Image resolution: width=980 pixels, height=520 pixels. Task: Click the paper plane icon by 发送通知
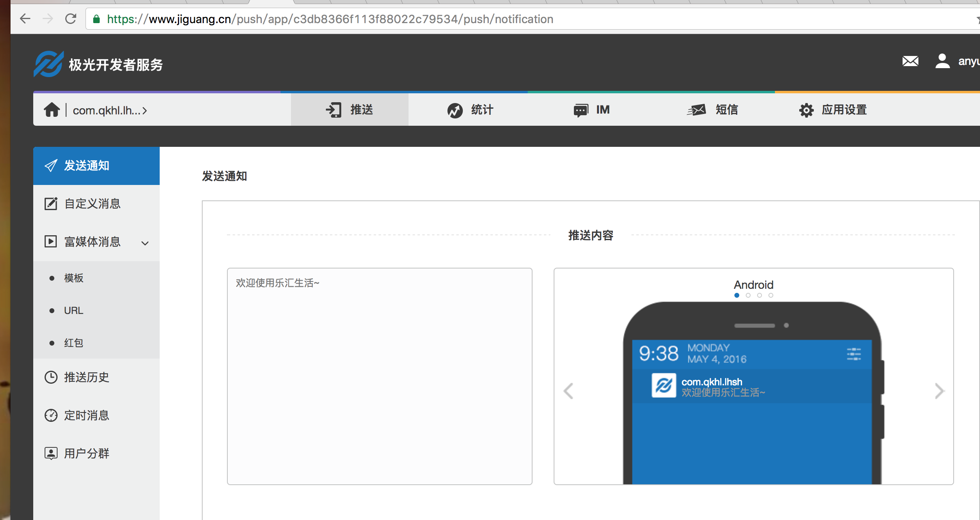pyautogui.click(x=51, y=165)
